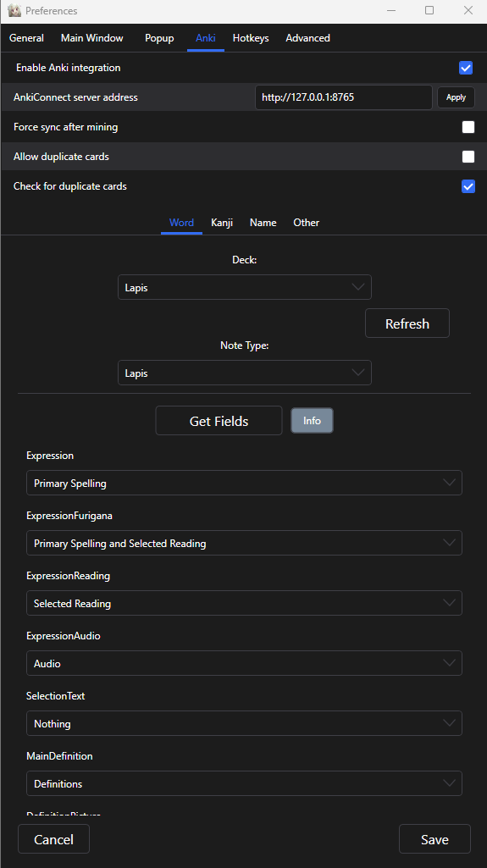Screen dimensions: 487x868
Task: Minimize the Preferences window
Action: point(391,10)
